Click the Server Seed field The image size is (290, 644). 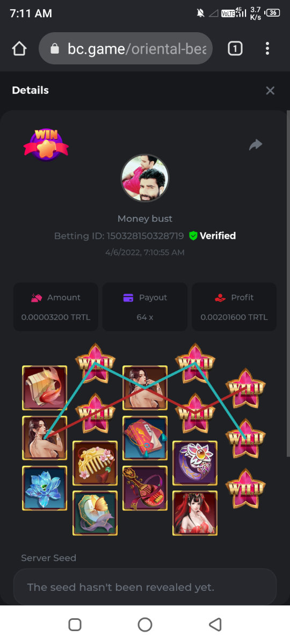[145, 587]
